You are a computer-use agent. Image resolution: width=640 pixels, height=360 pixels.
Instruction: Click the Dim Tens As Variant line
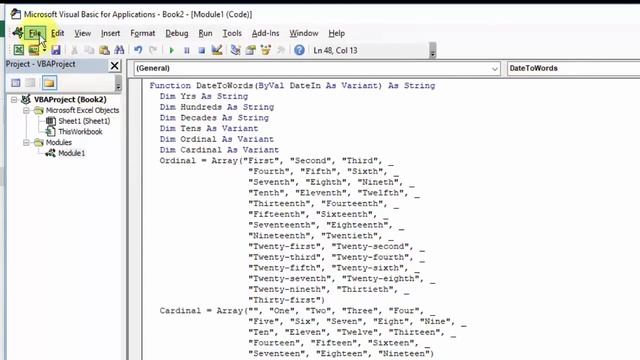coord(209,128)
